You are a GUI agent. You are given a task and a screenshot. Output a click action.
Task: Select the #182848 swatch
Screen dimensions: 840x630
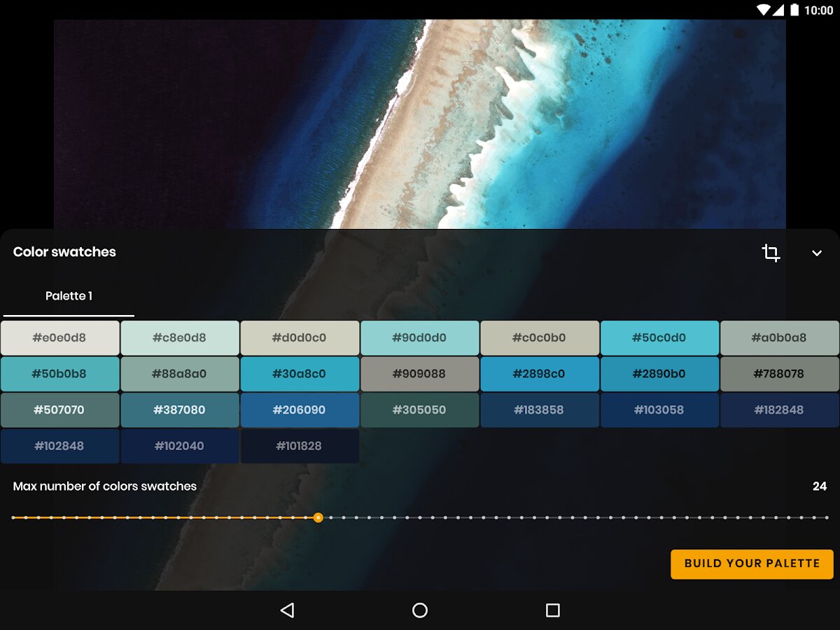click(x=780, y=410)
